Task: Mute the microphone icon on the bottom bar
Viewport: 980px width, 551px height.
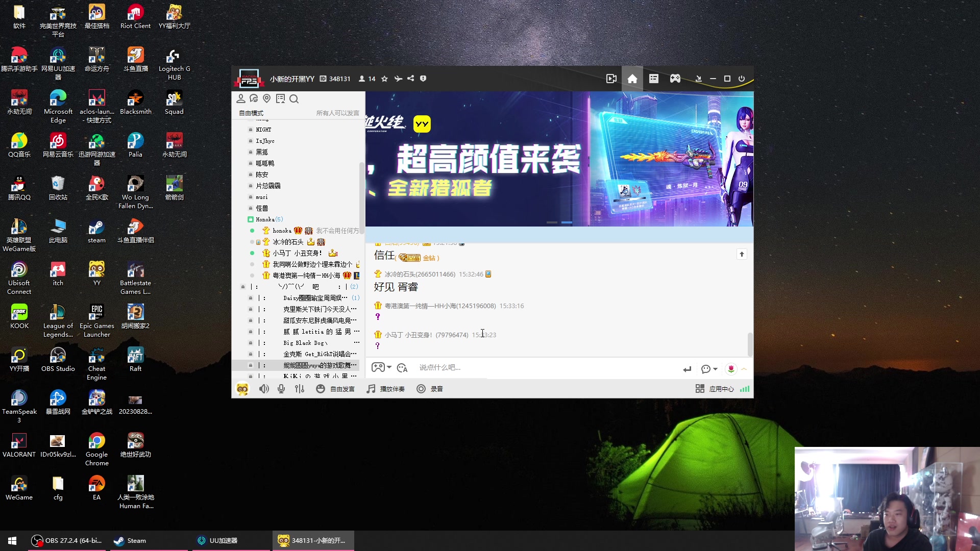Action: click(x=281, y=388)
